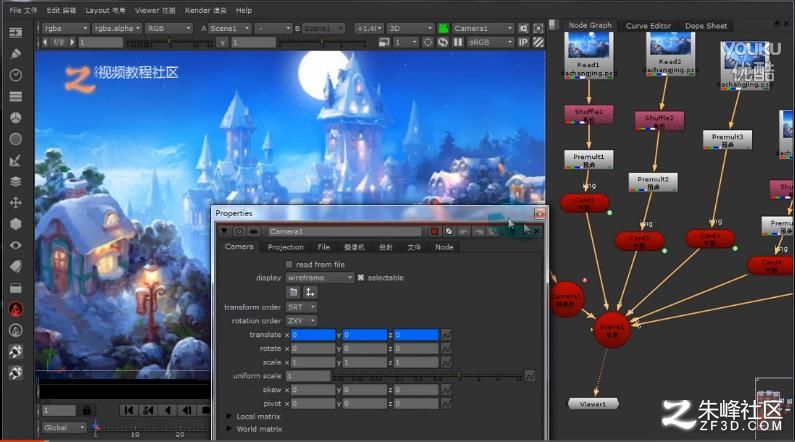Click the animation curve icon for uniform scale
The image size is (795, 442).
pyautogui.click(x=530, y=376)
